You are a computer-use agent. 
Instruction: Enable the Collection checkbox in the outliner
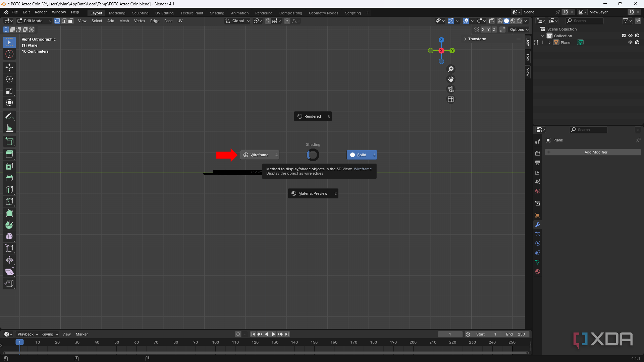624,35
